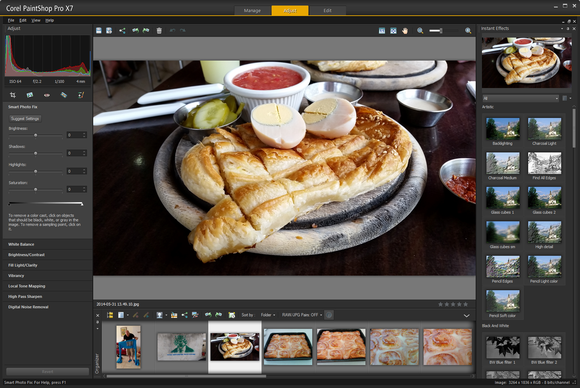Image resolution: width=580 pixels, height=388 pixels.
Task: Click the Shadows slider handle
Action: pos(36,153)
